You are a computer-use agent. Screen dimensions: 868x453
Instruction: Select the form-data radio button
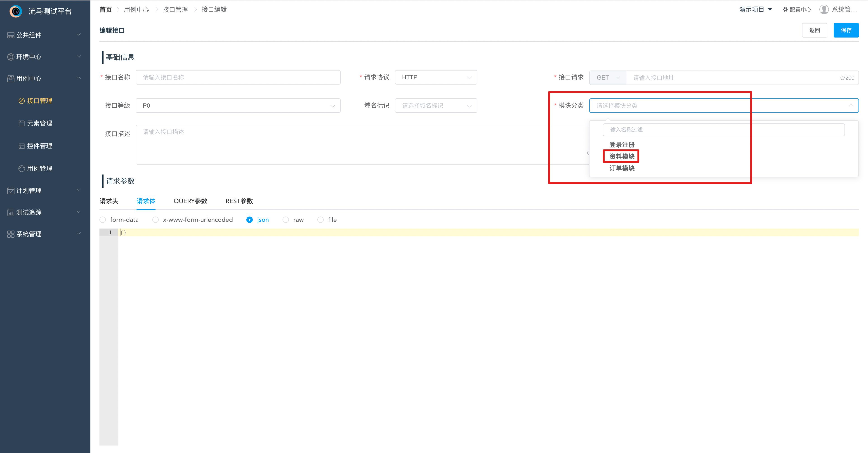point(103,220)
